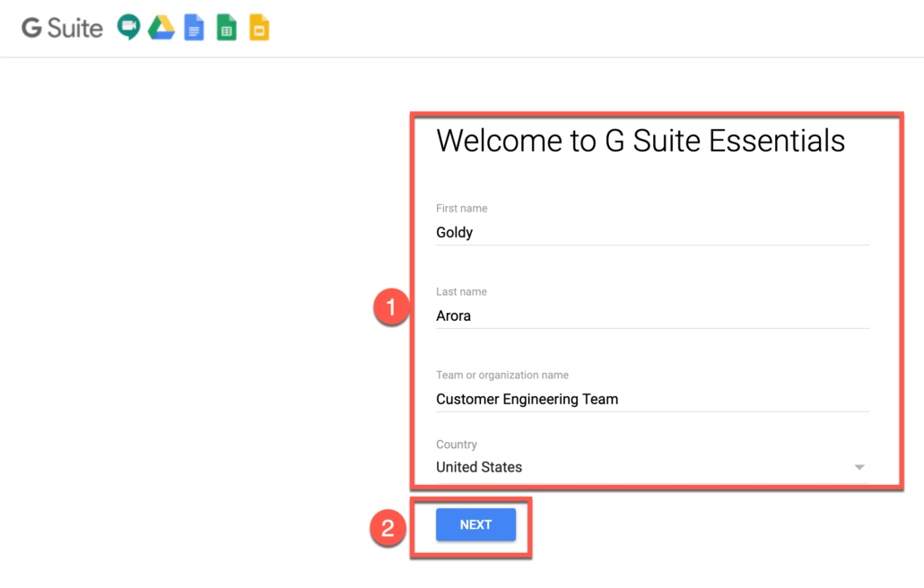Open the Google Drive icon
This screenshot has height=588, width=924.
pos(161,28)
